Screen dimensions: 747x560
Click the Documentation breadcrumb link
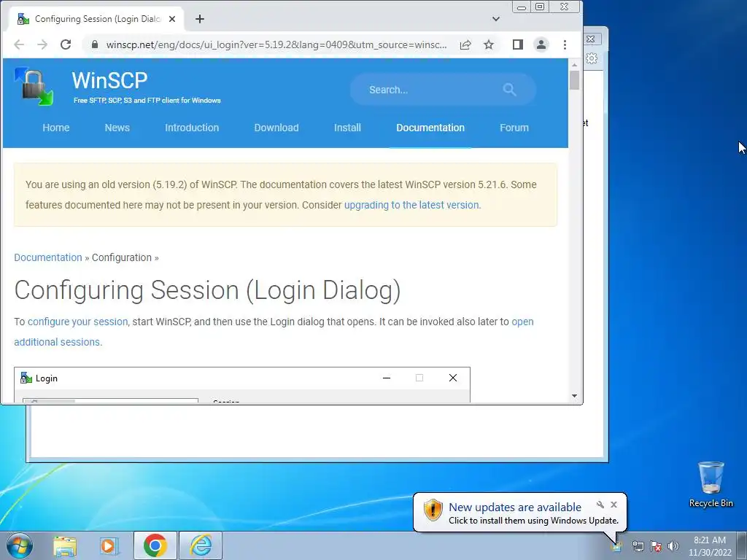[x=48, y=257]
